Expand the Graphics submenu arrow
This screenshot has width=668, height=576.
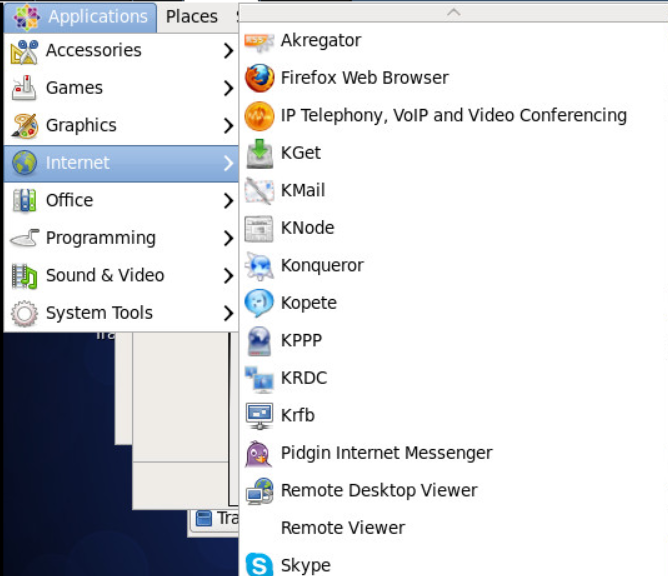tap(228, 126)
